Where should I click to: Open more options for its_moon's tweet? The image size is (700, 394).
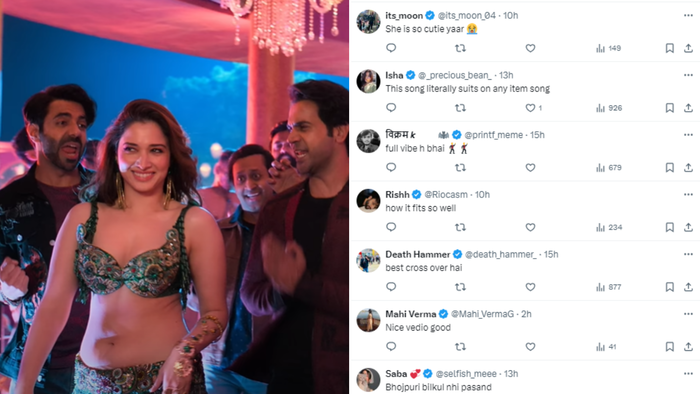tap(688, 16)
